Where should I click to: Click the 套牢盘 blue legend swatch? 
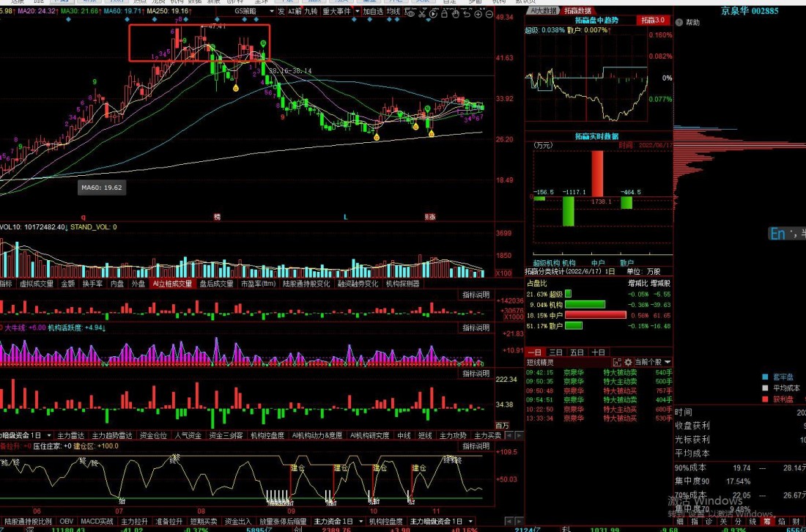[x=765, y=377]
